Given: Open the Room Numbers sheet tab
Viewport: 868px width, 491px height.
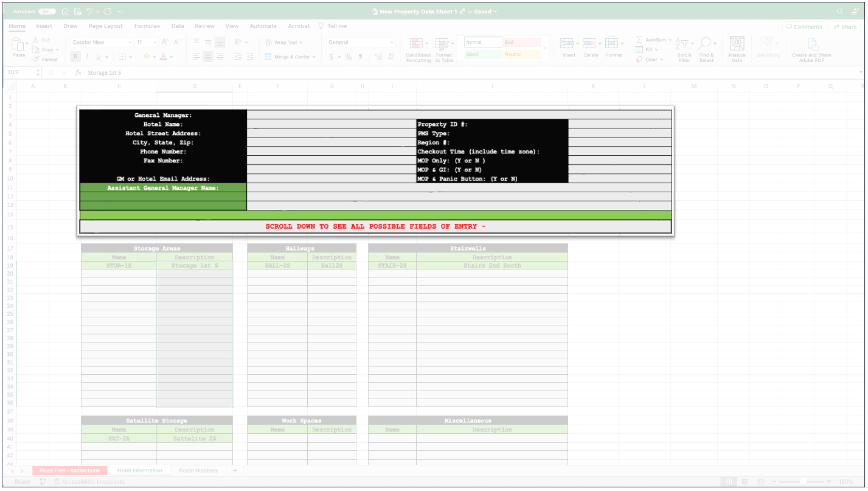Looking at the screenshot, I should click(x=198, y=470).
